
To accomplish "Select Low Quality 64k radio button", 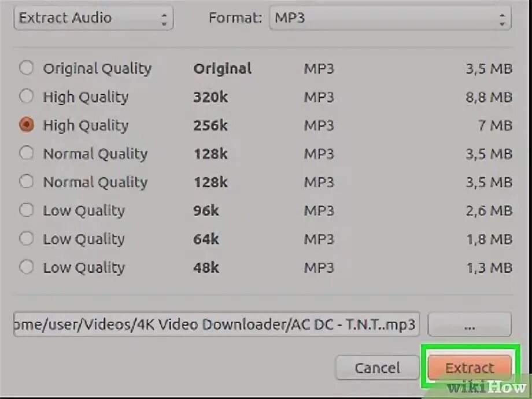I will [27, 238].
